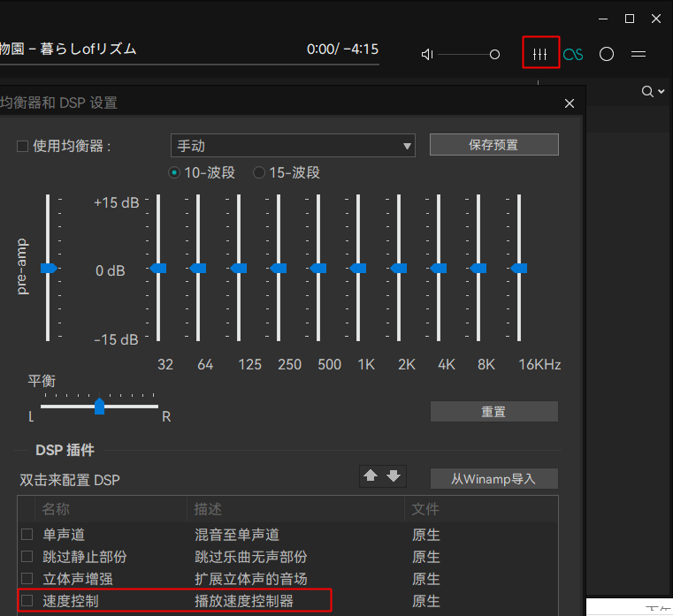Click the 从Winamp导入 button

pos(493,479)
